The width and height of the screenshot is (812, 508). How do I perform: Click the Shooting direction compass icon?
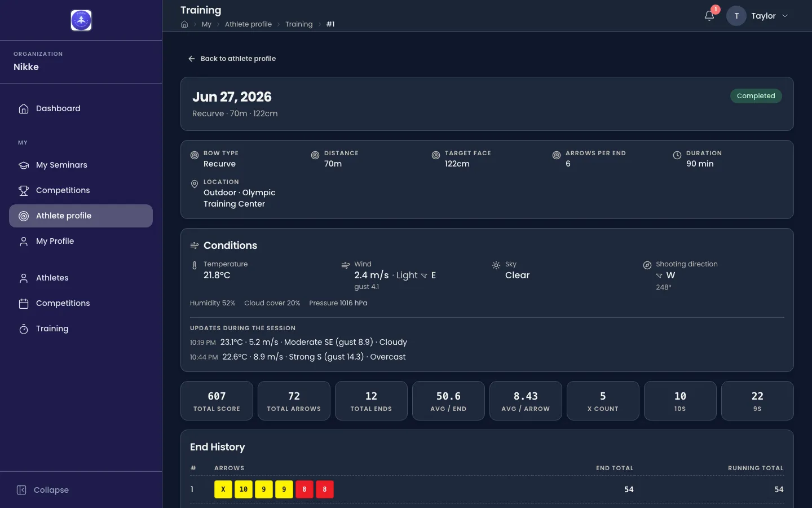tap(647, 265)
